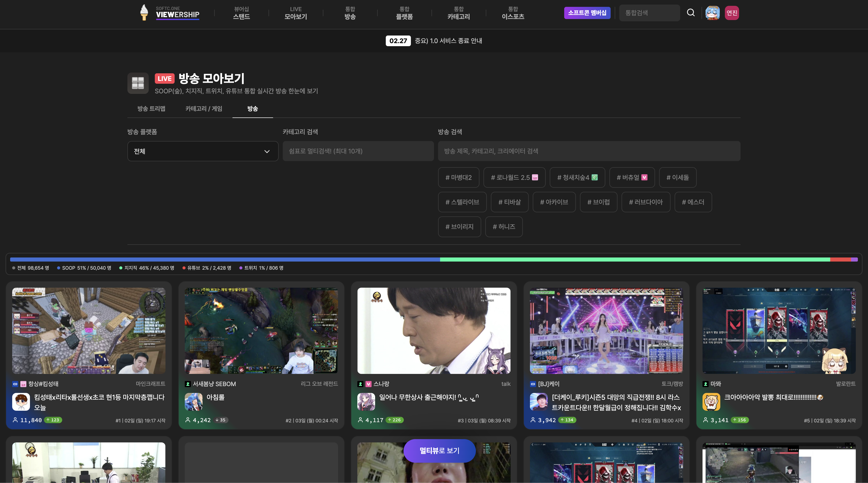Open 통합 카테고리 menu
Screen dimensions: 868x483
click(x=459, y=13)
